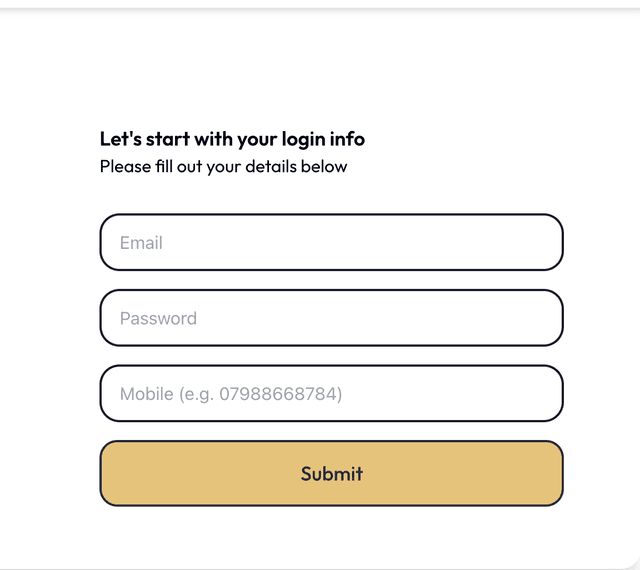Click the "Please fill out your details below" text
This screenshot has height=570, width=640.
[223, 166]
